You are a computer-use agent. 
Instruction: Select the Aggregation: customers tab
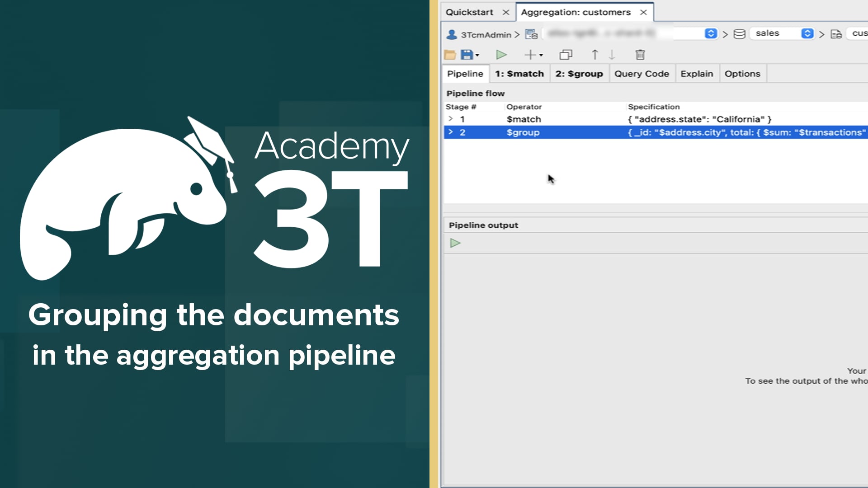[576, 12]
